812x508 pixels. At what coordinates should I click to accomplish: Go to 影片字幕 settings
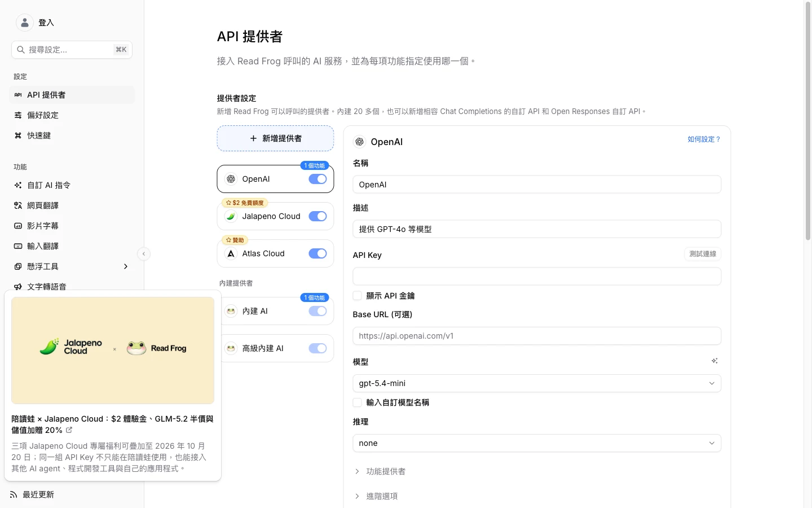pyautogui.click(x=72, y=226)
